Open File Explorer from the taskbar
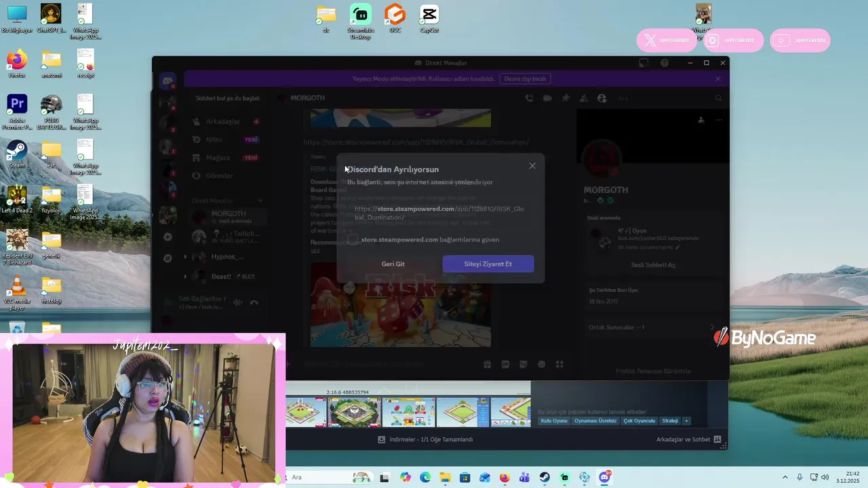The image size is (868, 488). click(x=445, y=477)
